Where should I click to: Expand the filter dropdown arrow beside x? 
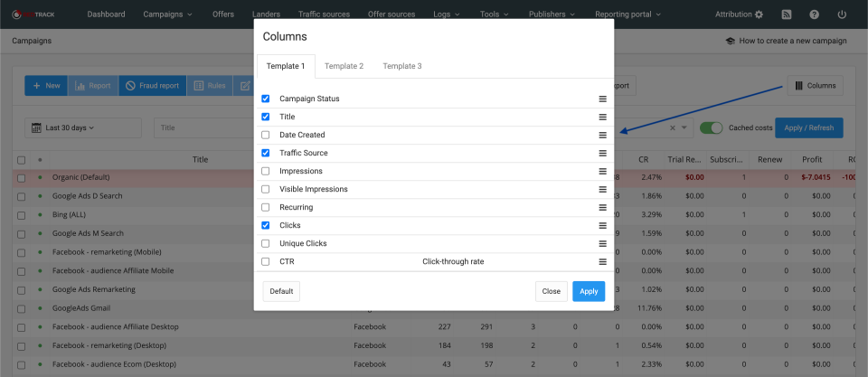(x=684, y=127)
